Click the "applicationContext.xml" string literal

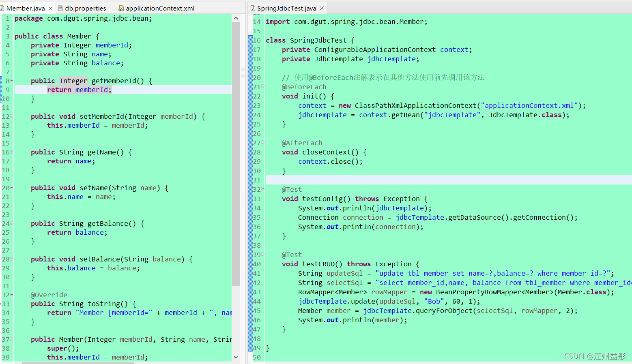point(529,105)
